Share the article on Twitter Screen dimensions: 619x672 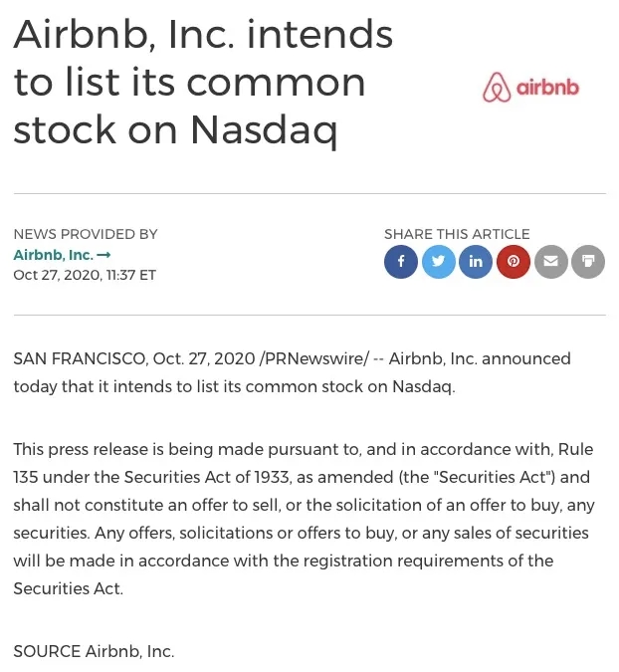pos(439,262)
